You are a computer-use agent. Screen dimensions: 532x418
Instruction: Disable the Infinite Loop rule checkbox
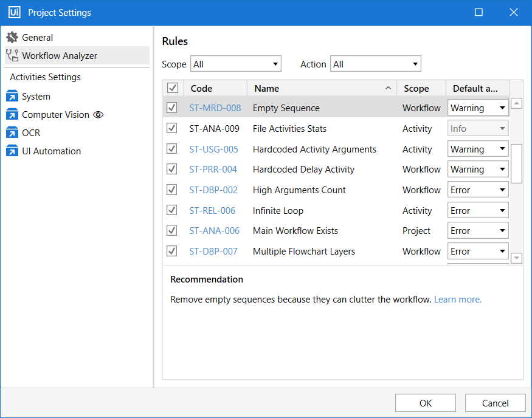(171, 210)
